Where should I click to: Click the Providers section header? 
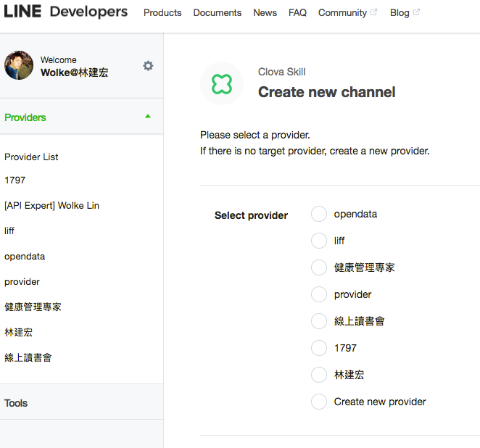(81, 116)
